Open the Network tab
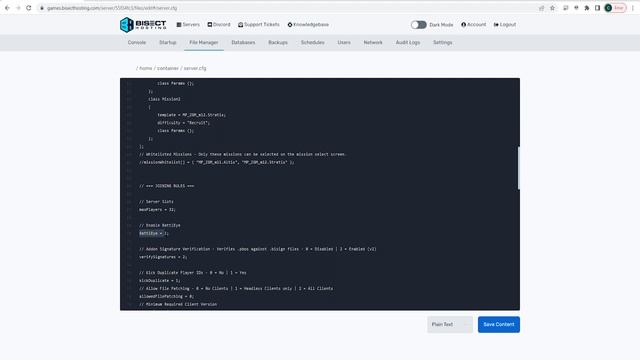The height and width of the screenshot is (360, 640). [x=373, y=42]
